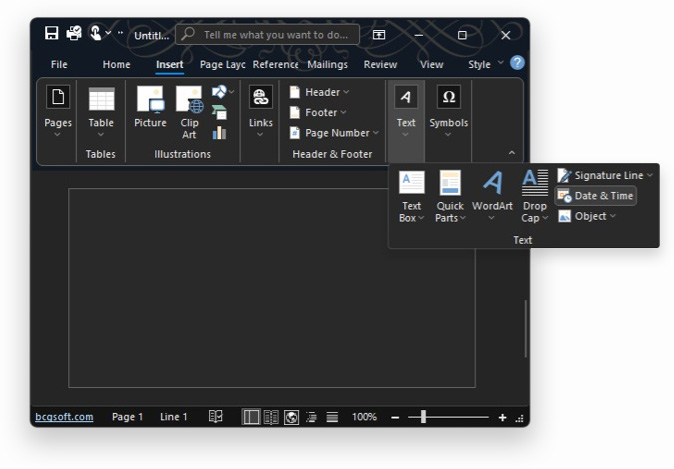Switch to Full Screen Reading view icon
The height and width of the screenshot is (469, 674).
pos(271,417)
